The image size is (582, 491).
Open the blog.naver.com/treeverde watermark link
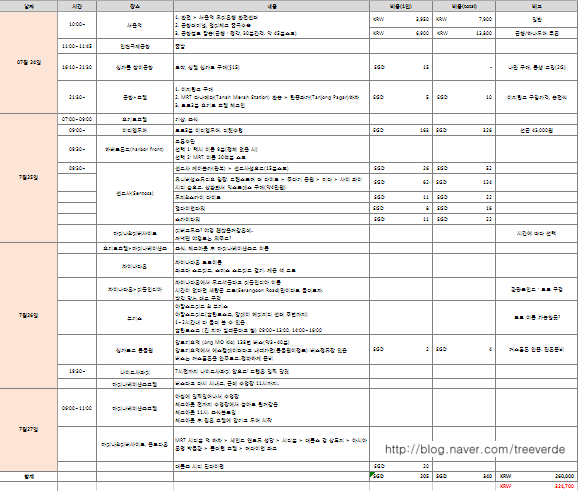pos(475,449)
